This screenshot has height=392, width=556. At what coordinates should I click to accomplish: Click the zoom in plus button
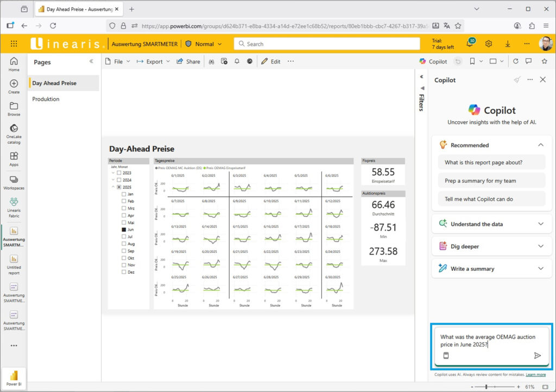click(x=519, y=387)
